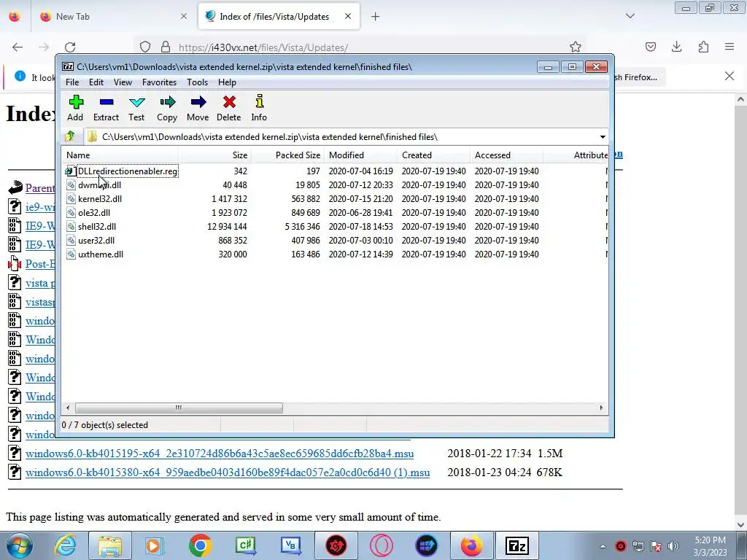The image size is (747, 560).
Task: Select ole32.dll in the file list
Action: coord(94,212)
